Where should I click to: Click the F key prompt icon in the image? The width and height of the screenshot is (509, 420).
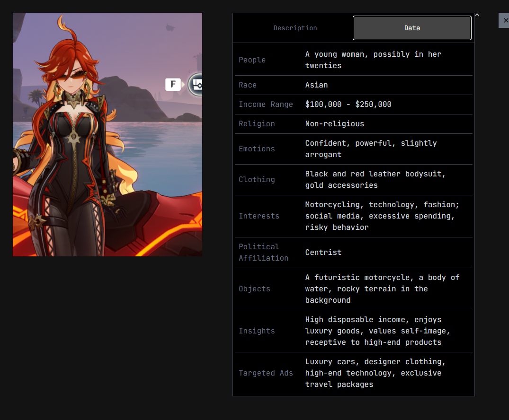point(173,85)
